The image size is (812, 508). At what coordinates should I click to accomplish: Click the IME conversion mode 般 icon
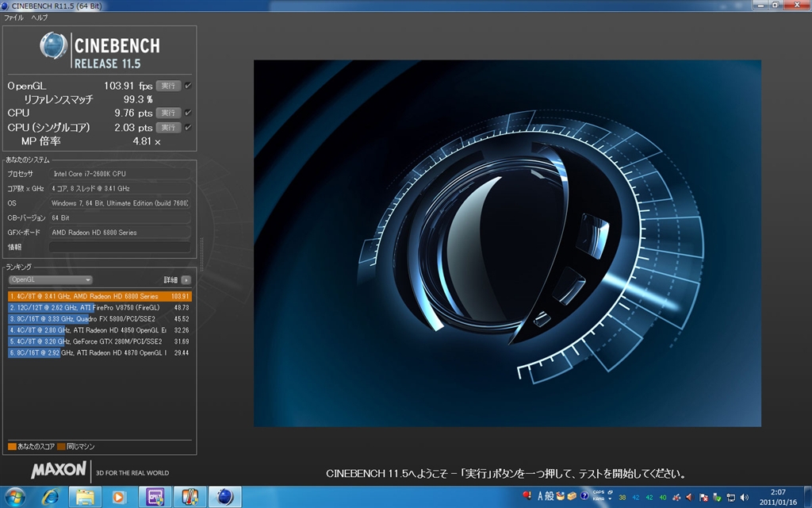tap(550, 497)
